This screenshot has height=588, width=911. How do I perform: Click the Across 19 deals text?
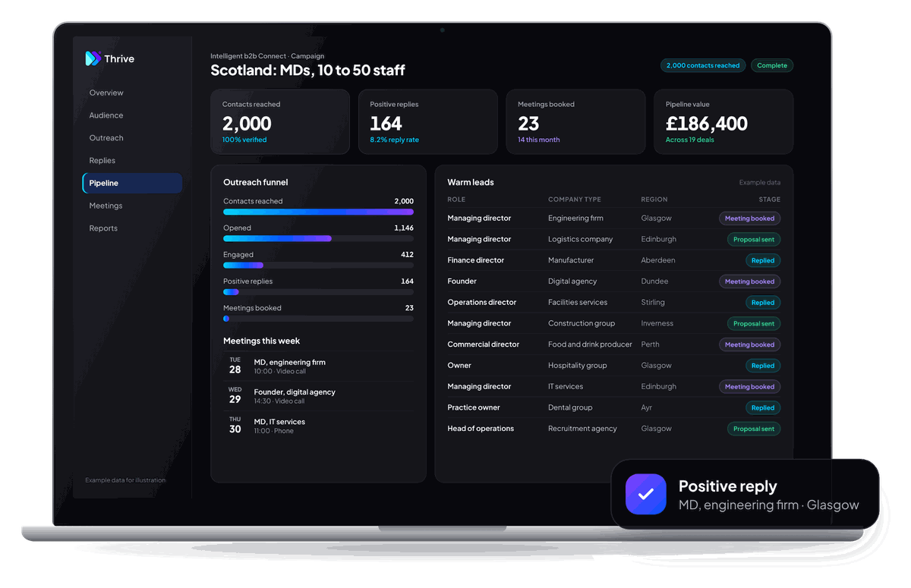click(x=690, y=140)
